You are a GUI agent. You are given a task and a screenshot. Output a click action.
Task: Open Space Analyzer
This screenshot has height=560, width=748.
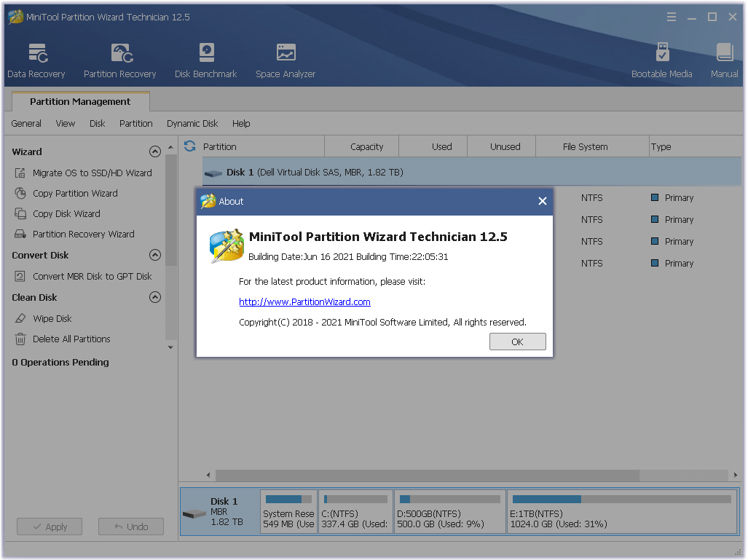tap(286, 60)
